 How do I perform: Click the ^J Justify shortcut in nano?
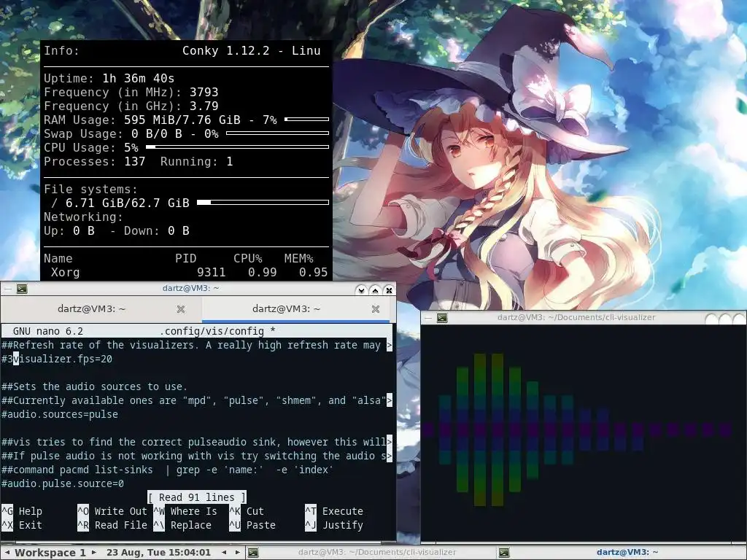point(334,525)
